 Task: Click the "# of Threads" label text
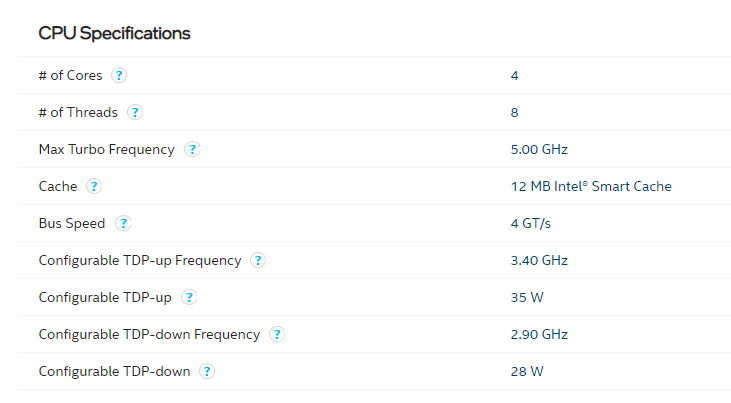coord(77,112)
